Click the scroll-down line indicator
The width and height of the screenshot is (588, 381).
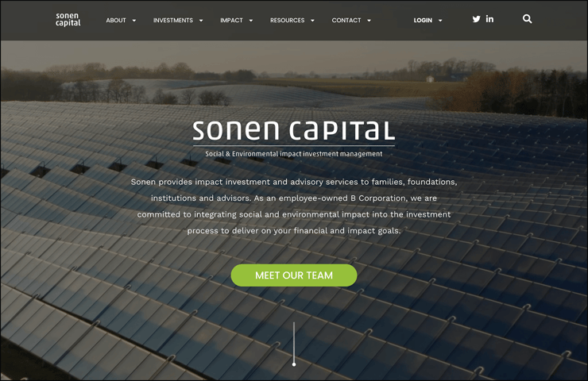coord(294,344)
